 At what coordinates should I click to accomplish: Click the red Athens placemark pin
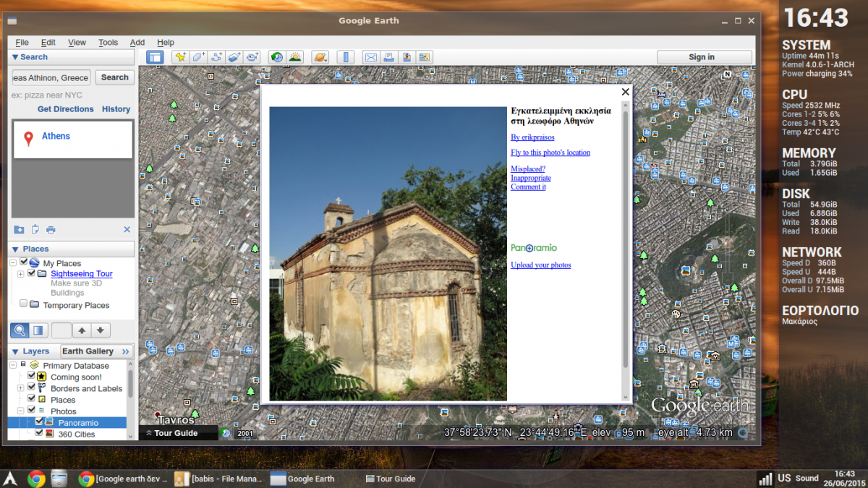tap(28, 138)
